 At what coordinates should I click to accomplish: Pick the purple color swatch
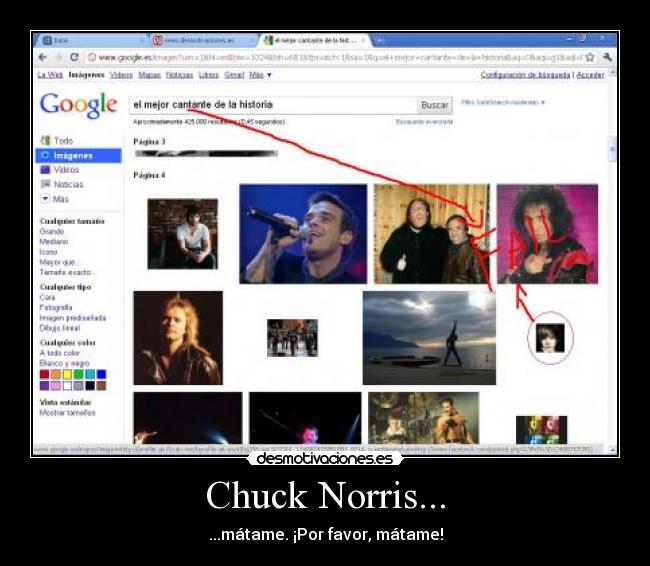[x=44, y=386]
